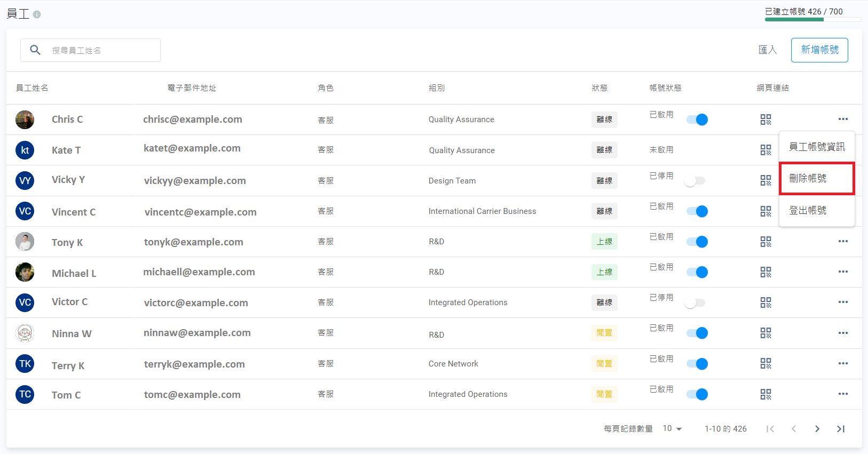This screenshot has width=868, height=454.
Task: Click Chris C's profile photo avatar
Action: (x=25, y=120)
